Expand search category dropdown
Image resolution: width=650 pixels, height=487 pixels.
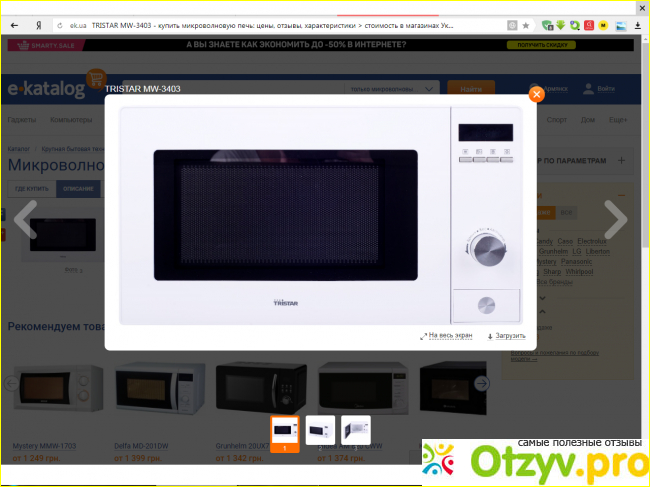click(430, 89)
